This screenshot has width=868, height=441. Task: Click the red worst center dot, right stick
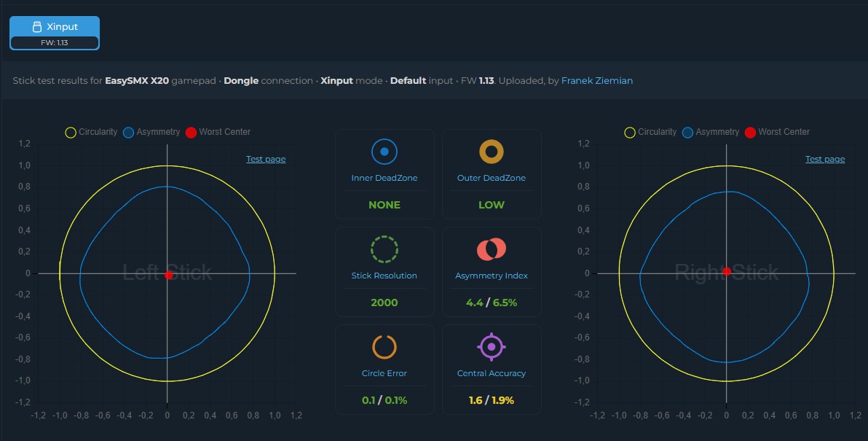pyautogui.click(x=727, y=271)
